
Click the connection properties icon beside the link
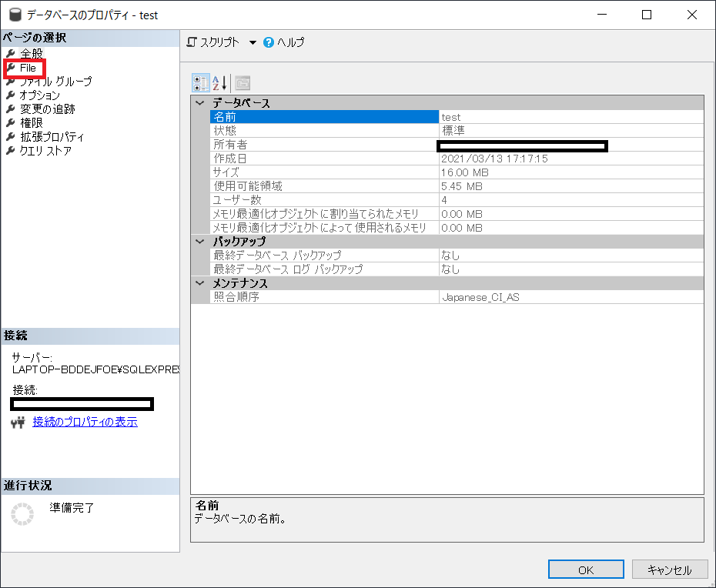point(19,423)
